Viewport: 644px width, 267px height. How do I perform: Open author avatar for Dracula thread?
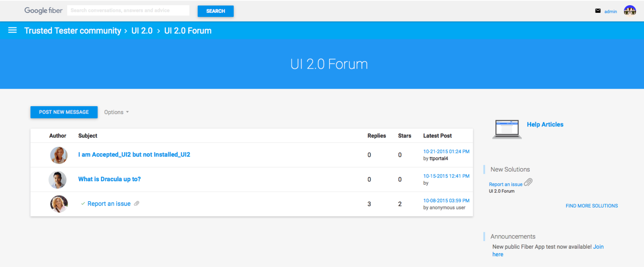(x=58, y=180)
